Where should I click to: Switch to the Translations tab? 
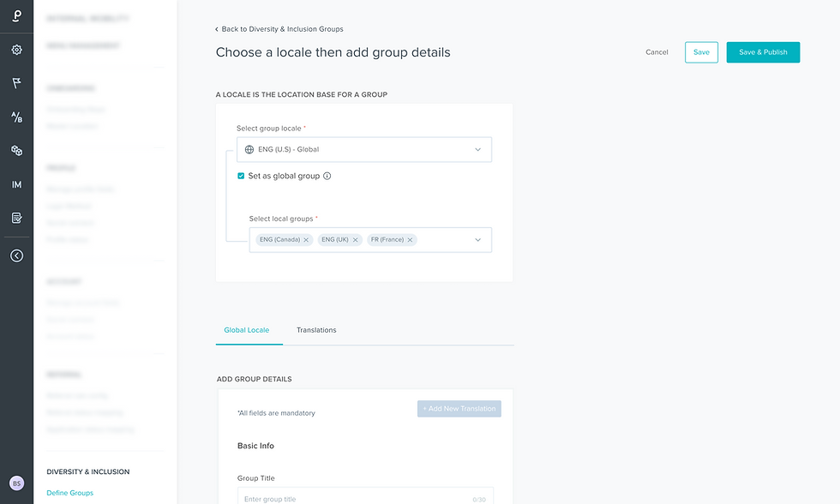click(x=316, y=330)
